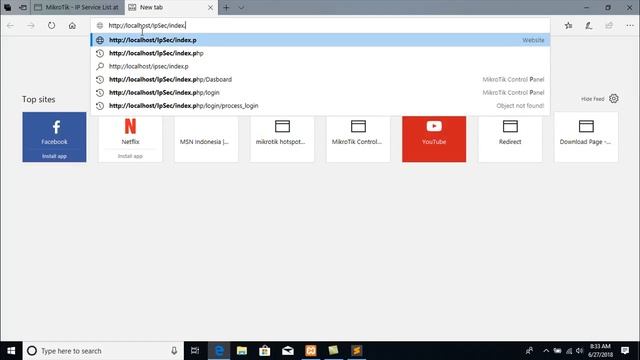This screenshot has height=360, width=640.
Task: Open the Mail app from taskbar
Action: (288, 351)
